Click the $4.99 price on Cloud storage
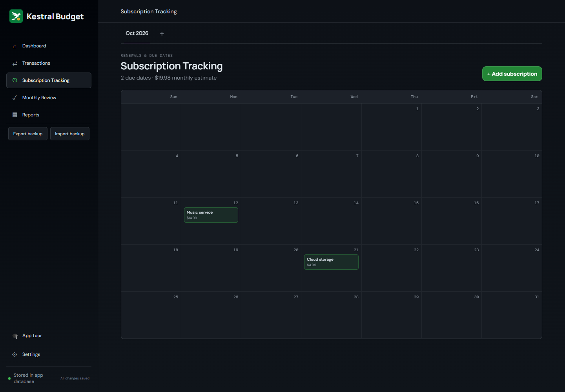This screenshot has width=565, height=392. pyautogui.click(x=312, y=265)
